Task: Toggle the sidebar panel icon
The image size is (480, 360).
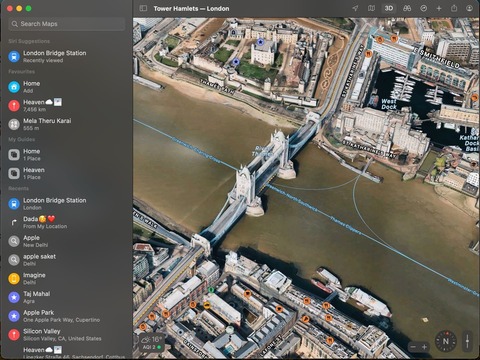Action: (143, 8)
